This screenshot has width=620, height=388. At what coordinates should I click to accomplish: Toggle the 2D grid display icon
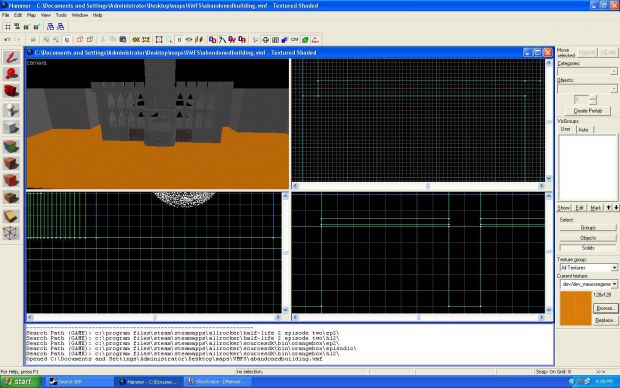click(7, 27)
